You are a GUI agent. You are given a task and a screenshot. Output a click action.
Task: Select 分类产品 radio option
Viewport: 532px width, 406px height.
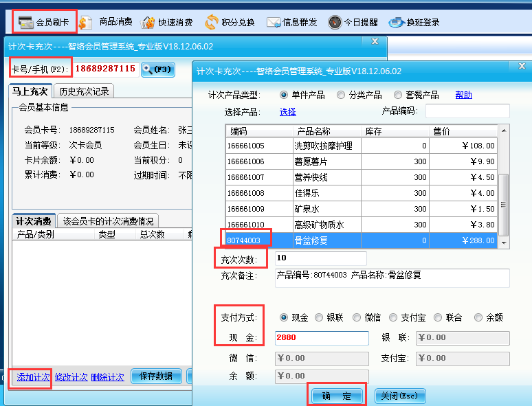pyautogui.click(x=341, y=95)
